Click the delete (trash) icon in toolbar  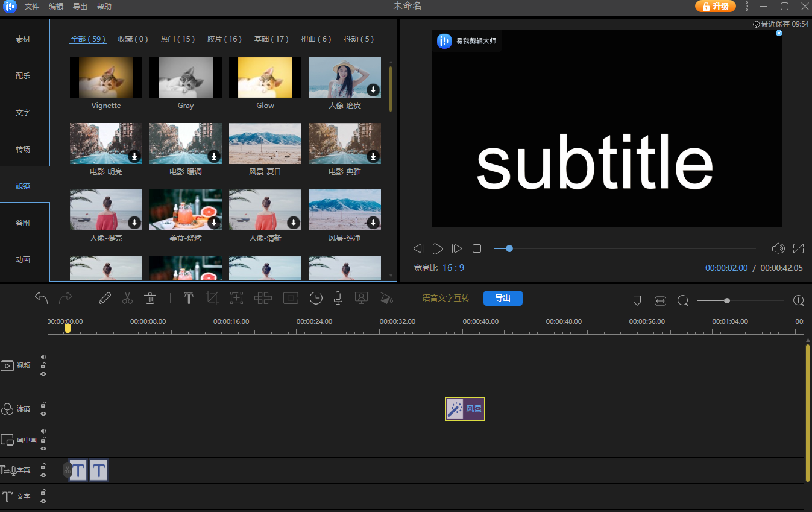[x=151, y=299]
